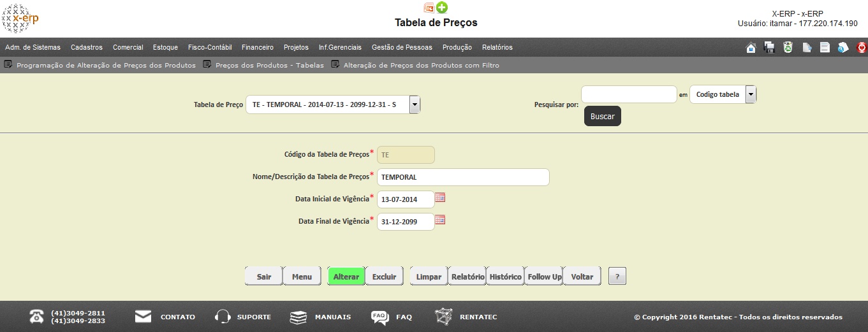Click the Limpar button
The height and width of the screenshot is (332, 868).
pos(429,277)
